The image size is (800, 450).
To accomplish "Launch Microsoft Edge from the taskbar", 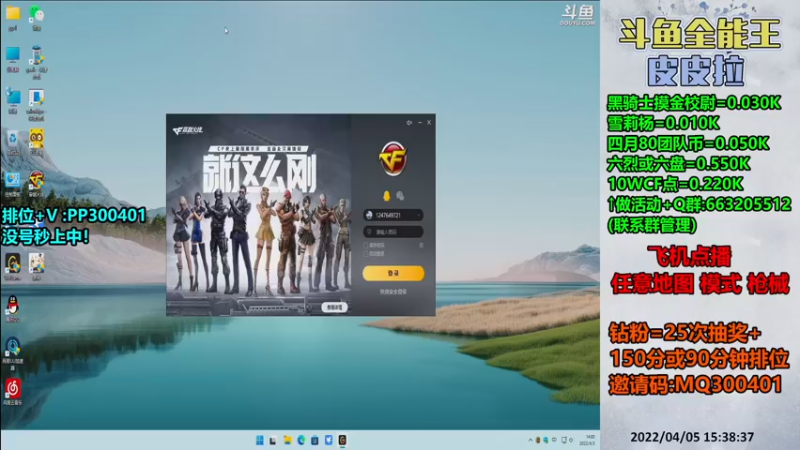I will point(301,440).
